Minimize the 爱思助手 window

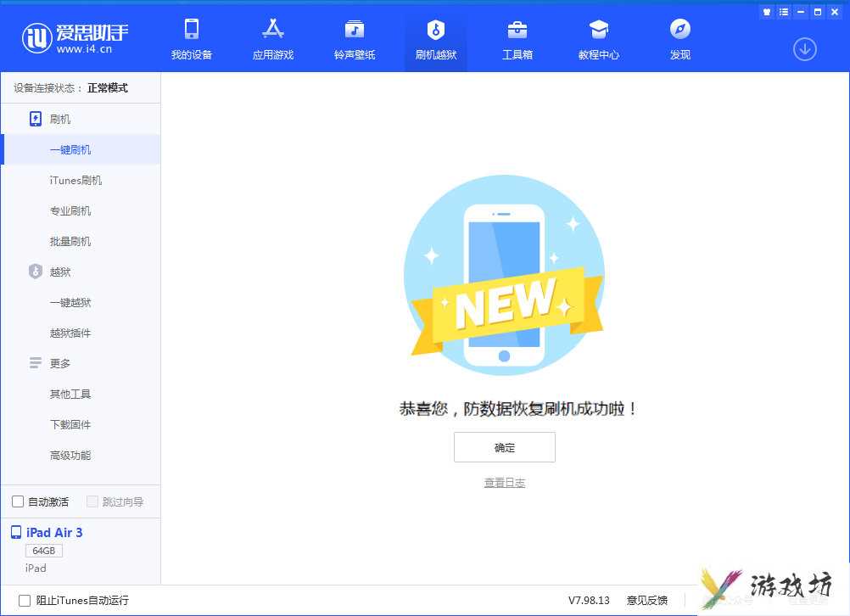tap(801, 11)
